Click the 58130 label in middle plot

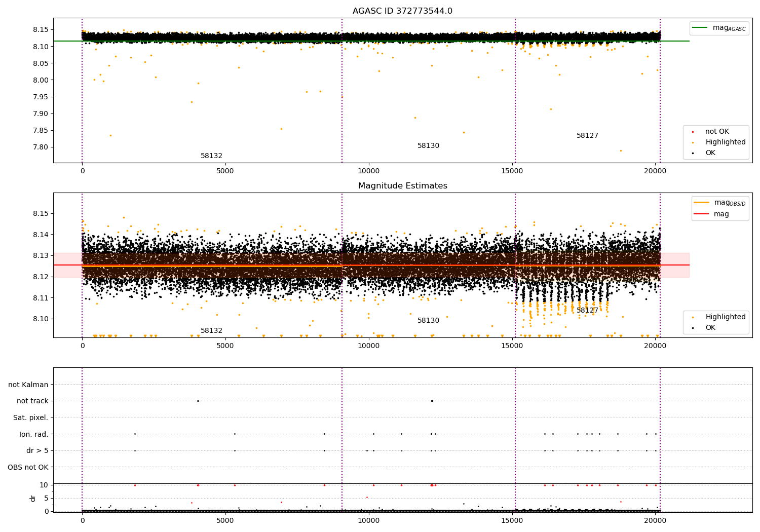428,321
